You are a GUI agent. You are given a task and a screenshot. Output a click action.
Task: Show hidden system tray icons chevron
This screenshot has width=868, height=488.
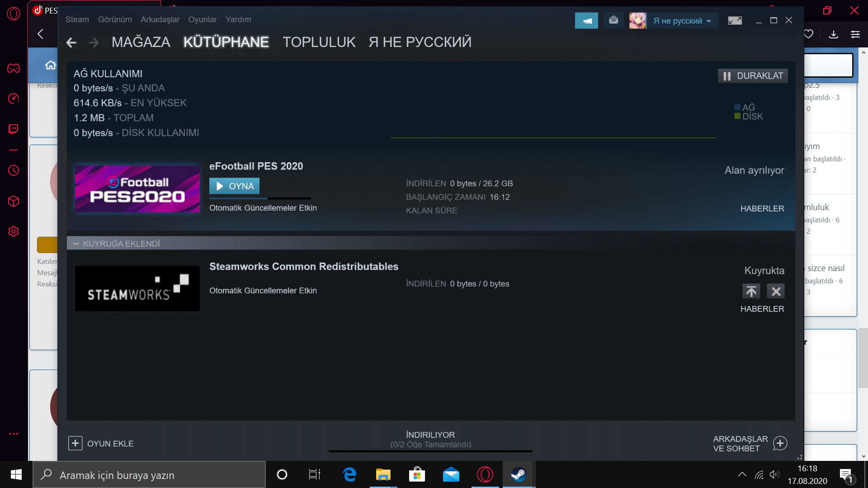point(742,474)
